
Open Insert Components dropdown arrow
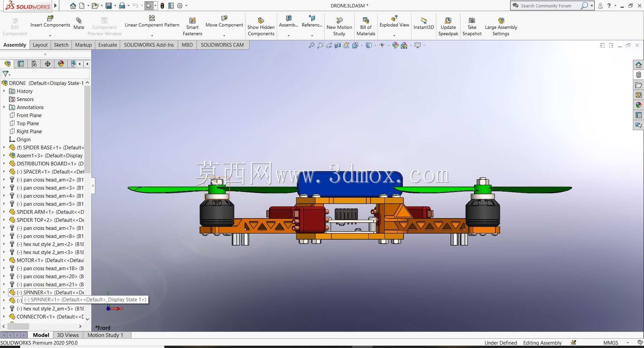[x=50, y=35]
